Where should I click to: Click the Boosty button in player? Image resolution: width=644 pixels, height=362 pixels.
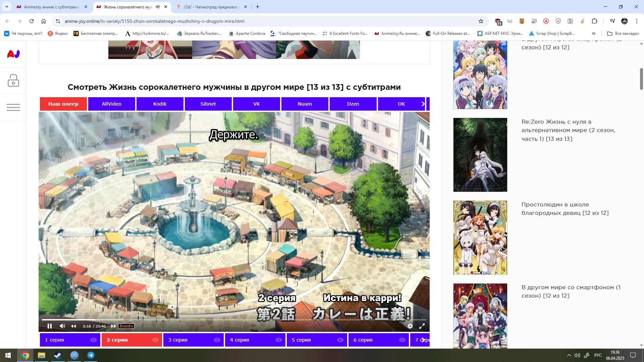tap(126, 326)
